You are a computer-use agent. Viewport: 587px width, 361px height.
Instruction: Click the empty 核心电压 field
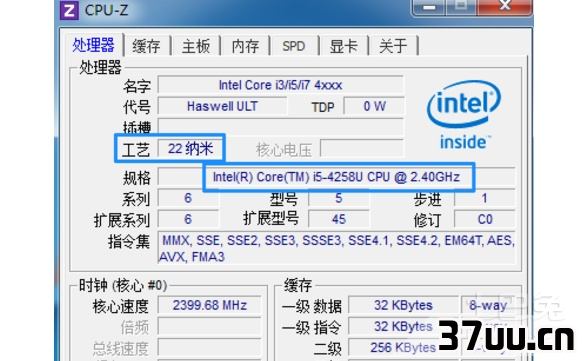click(x=362, y=149)
